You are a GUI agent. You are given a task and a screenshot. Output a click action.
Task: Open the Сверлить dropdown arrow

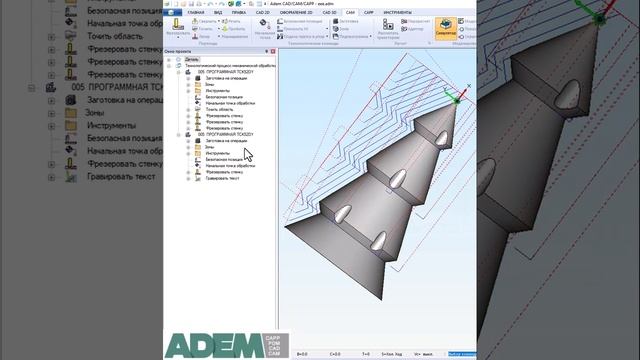pos(219,21)
